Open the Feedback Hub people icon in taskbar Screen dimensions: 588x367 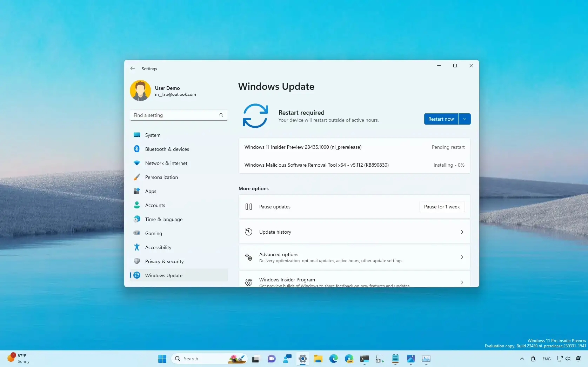287,359
